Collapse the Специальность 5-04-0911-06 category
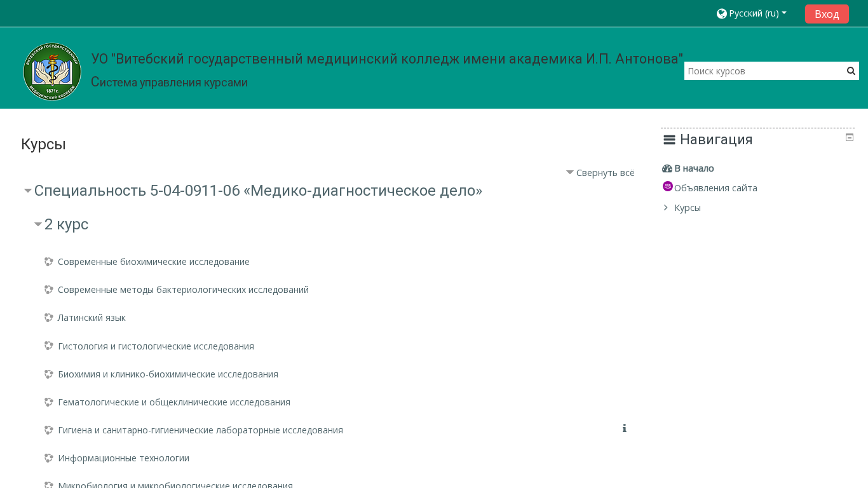Image resolution: width=868 pixels, height=488 pixels. point(28,191)
